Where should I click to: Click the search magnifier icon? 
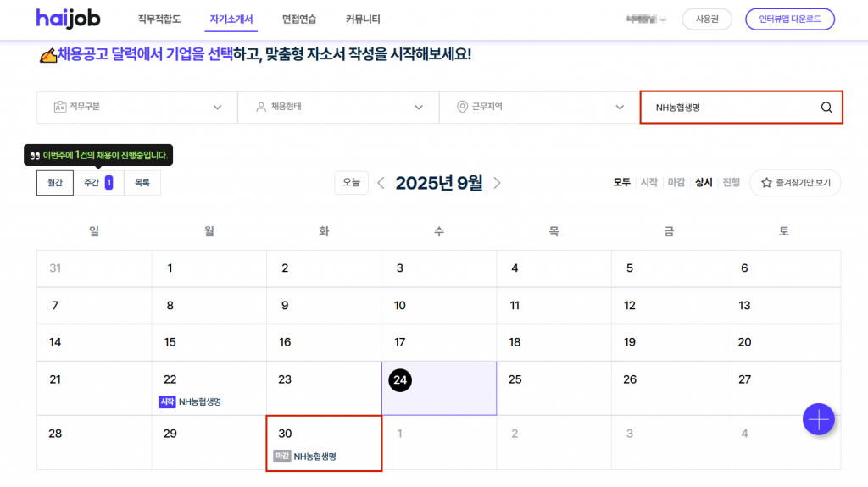tap(826, 108)
